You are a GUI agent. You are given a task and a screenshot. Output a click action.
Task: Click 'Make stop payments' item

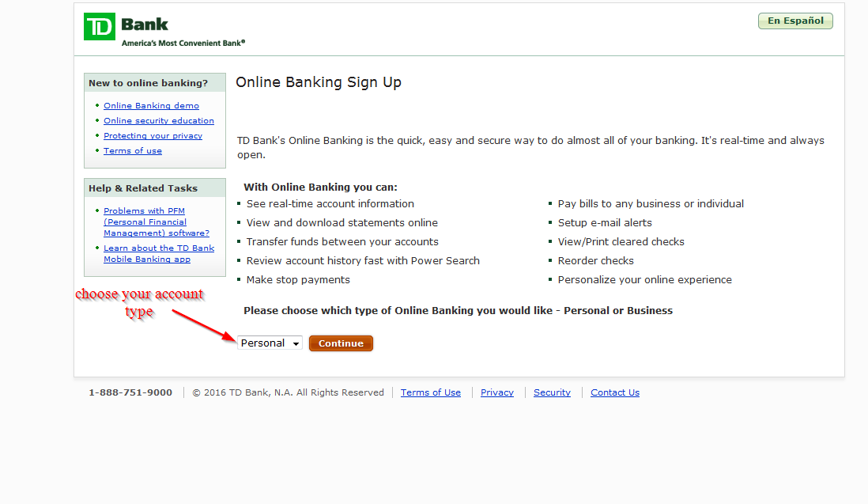(298, 280)
